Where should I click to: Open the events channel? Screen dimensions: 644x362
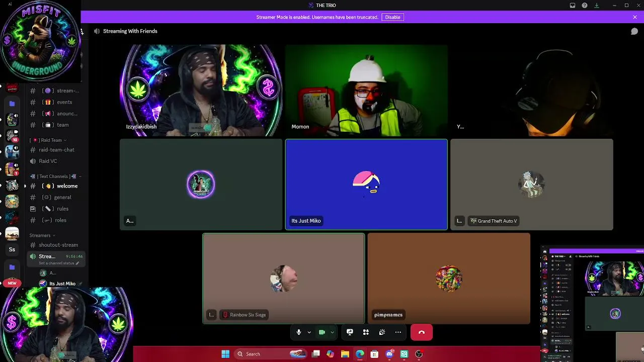coord(55,102)
